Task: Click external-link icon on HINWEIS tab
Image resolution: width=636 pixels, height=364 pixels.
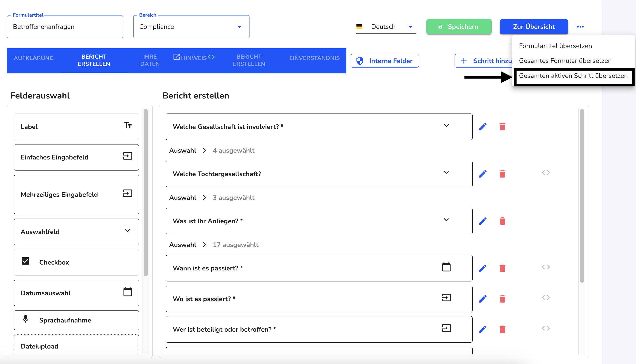Action: (x=176, y=57)
